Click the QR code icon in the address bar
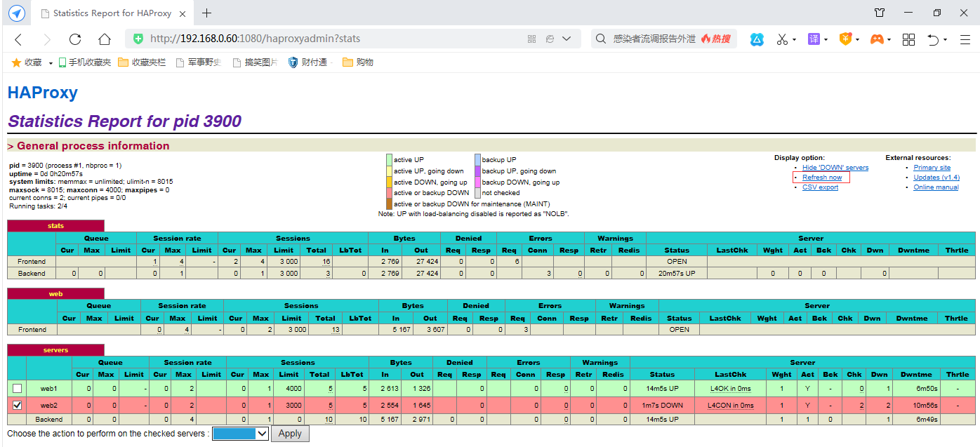The image size is (980, 447). coord(532,39)
